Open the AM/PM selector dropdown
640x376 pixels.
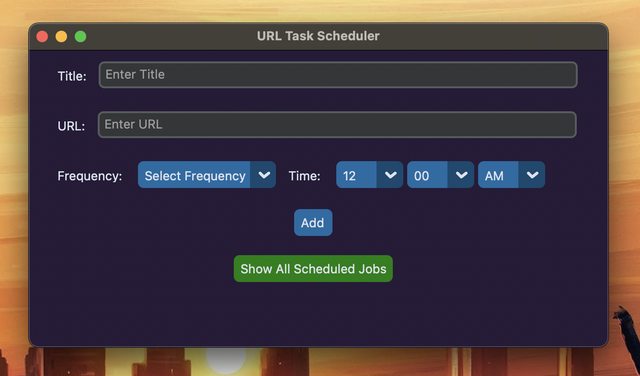click(x=511, y=175)
